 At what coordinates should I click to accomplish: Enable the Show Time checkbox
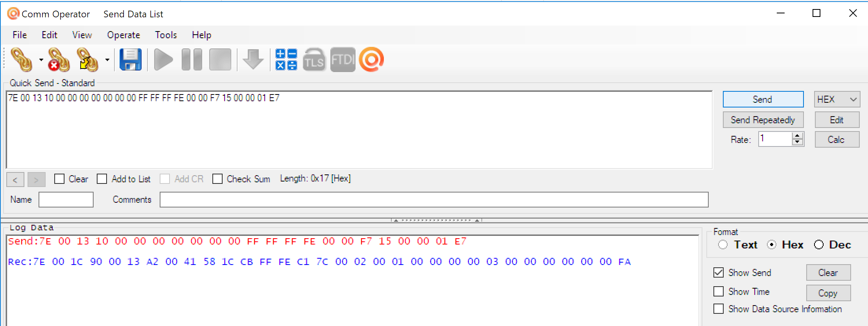click(x=719, y=291)
